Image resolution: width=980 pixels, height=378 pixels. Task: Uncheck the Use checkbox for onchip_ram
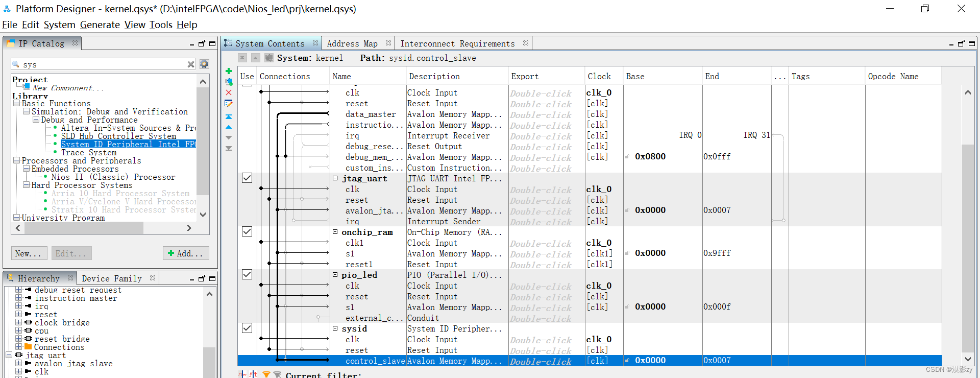coord(247,231)
